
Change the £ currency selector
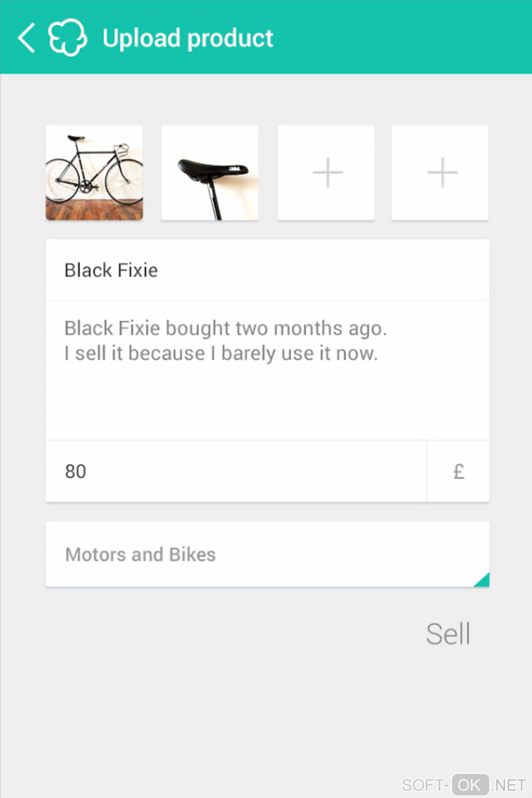458,471
